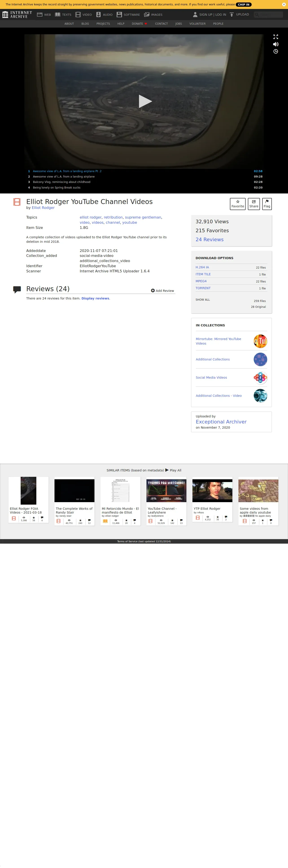Open the DONATE menu item
Screen dimensions: 288x868
point(139,24)
